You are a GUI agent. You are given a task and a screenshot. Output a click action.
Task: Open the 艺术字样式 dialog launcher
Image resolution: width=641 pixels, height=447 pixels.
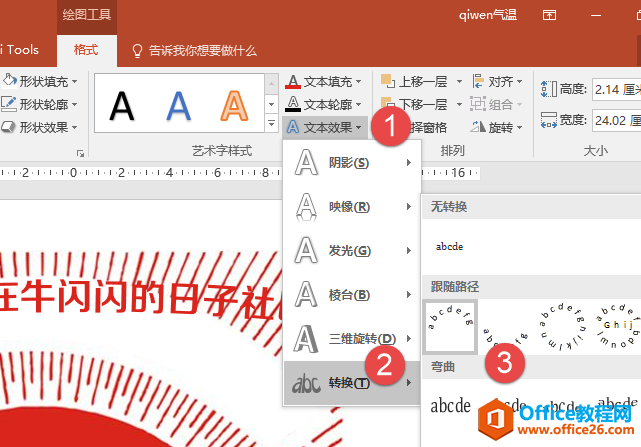click(x=80, y=153)
